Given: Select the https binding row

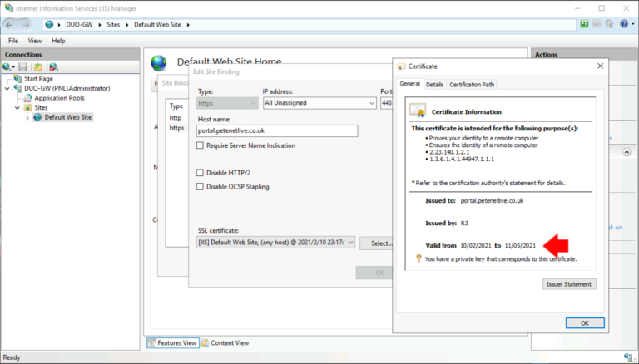Looking at the screenshot, I should [x=178, y=128].
